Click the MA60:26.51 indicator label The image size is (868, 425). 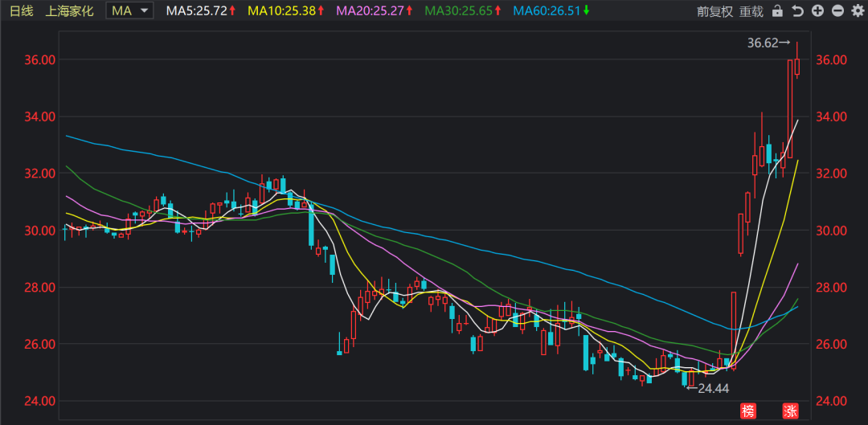(551, 10)
